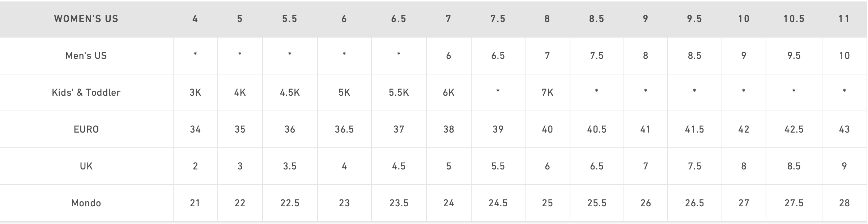Screen dimensions: 868x224
Task: Click the EURO 43 cell
Action: (844, 129)
